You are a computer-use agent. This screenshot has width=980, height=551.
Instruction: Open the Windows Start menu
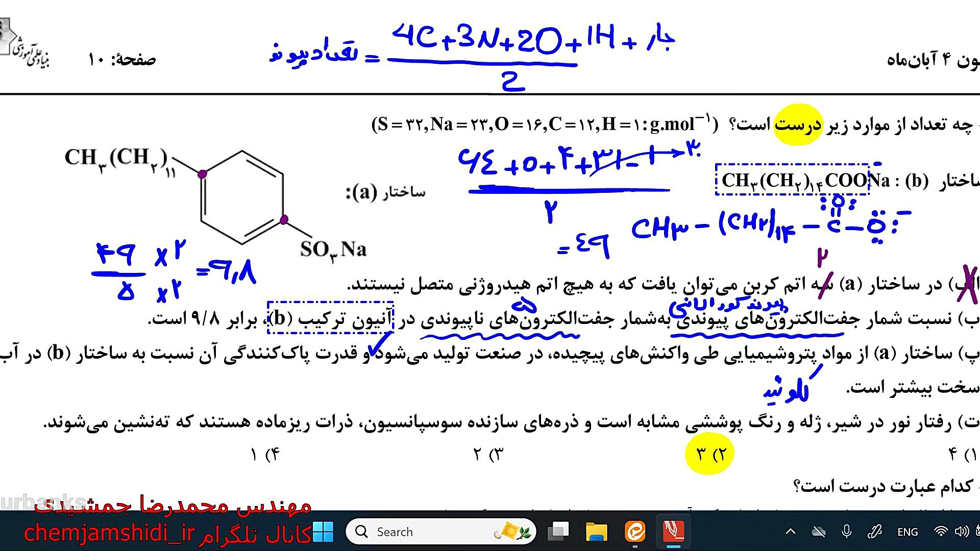[323, 532]
